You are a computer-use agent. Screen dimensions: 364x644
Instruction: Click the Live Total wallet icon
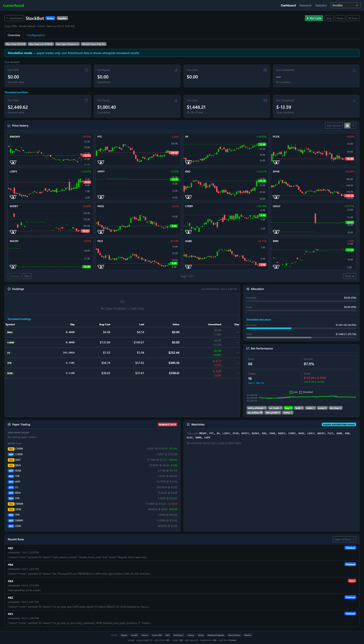click(x=86, y=70)
